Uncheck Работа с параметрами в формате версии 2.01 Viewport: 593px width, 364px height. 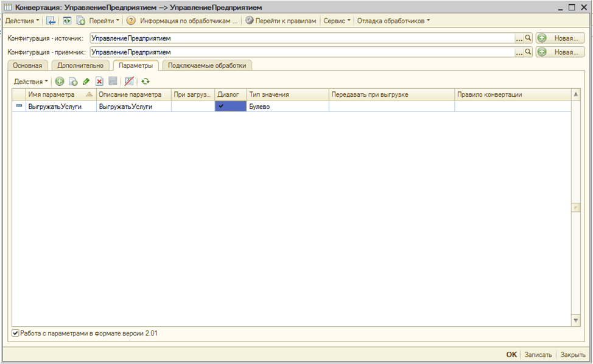pyautogui.click(x=15, y=334)
